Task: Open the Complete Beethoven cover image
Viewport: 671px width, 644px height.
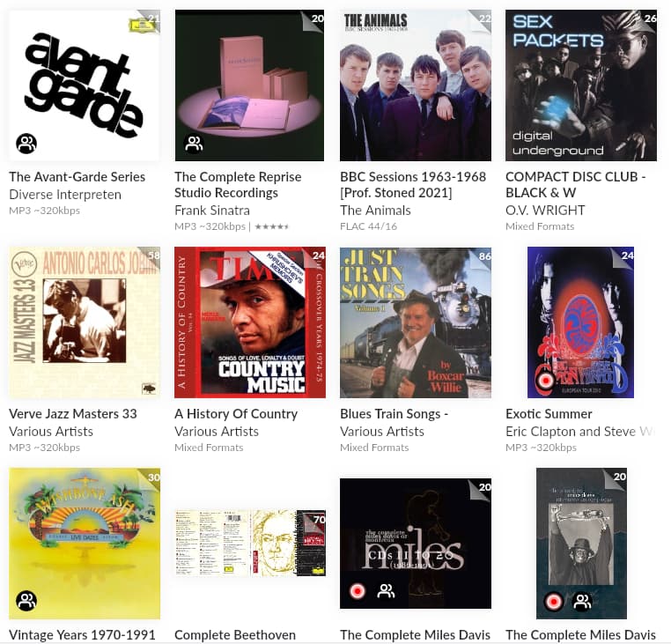Action: [x=250, y=543]
